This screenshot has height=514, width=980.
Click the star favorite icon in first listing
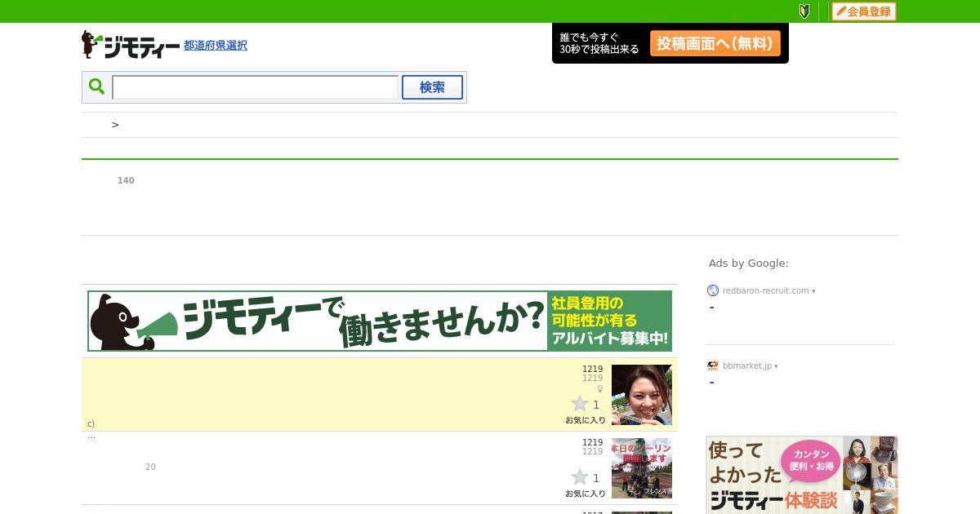click(x=580, y=404)
